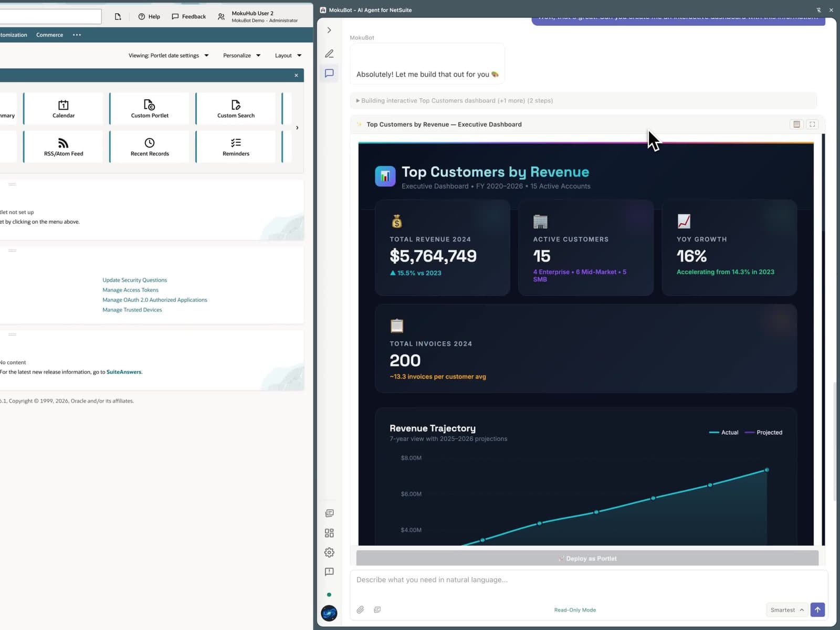Screen dimensions: 840x630
Task: Add the RSS/Atom Feed portlet
Action: click(x=64, y=147)
